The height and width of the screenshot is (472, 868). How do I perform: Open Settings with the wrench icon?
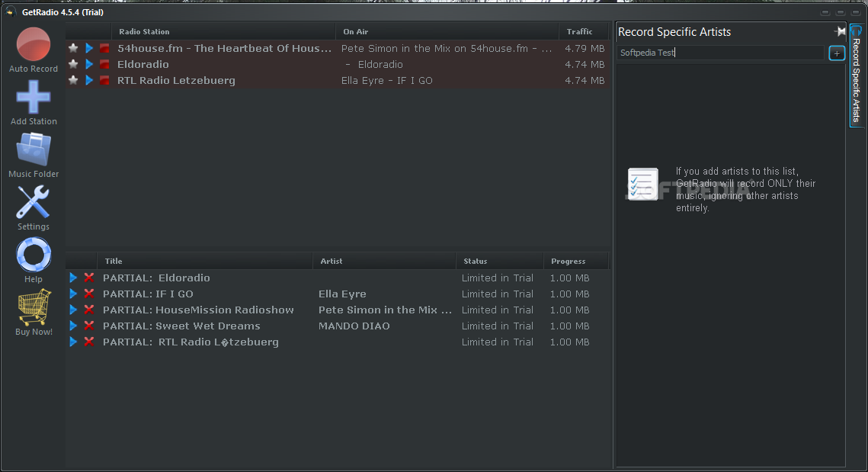[x=34, y=201]
